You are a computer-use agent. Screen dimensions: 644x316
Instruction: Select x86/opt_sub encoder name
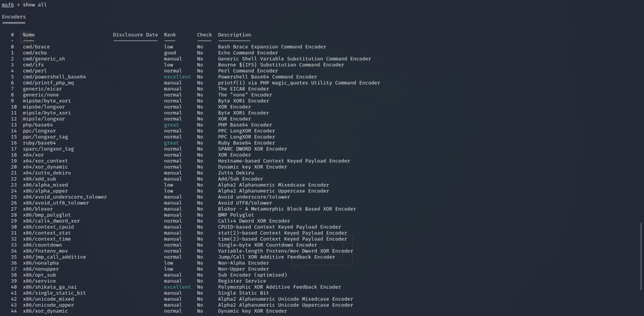tap(39, 275)
